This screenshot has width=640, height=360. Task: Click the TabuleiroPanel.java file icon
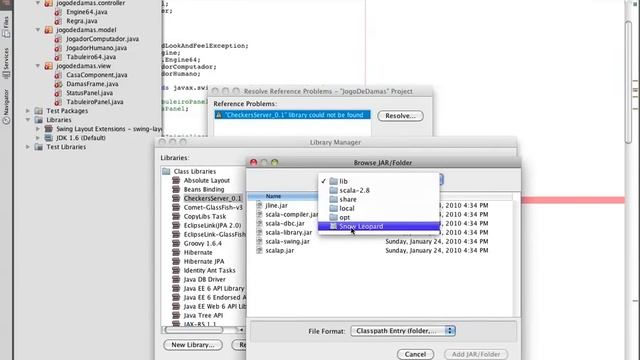pyautogui.click(x=58, y=102)
